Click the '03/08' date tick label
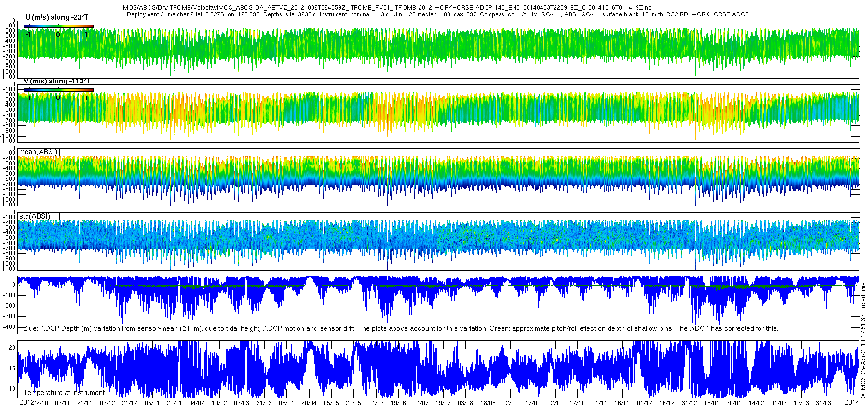The image size is (868, 410). pyautogui.click(x=465, y=403)
